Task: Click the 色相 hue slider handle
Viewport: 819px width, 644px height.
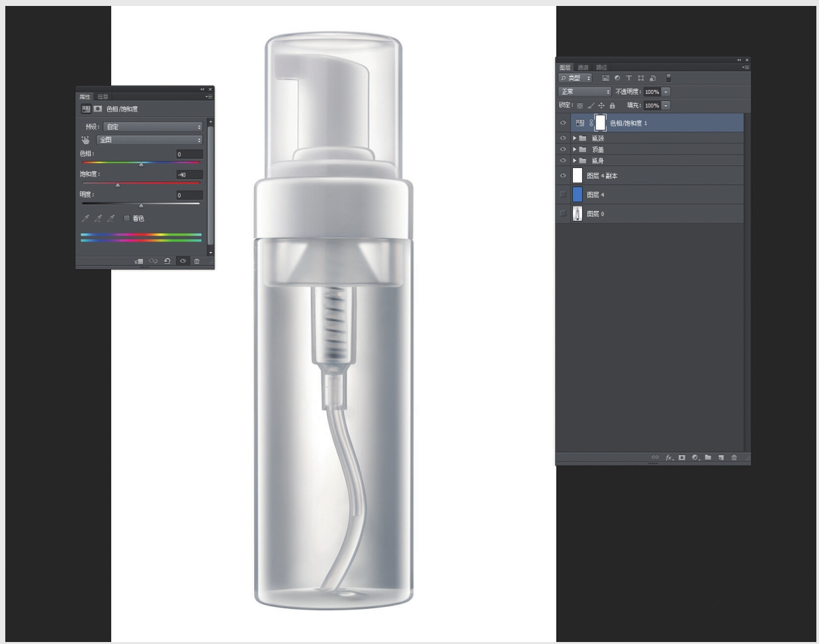Action: 141,165
